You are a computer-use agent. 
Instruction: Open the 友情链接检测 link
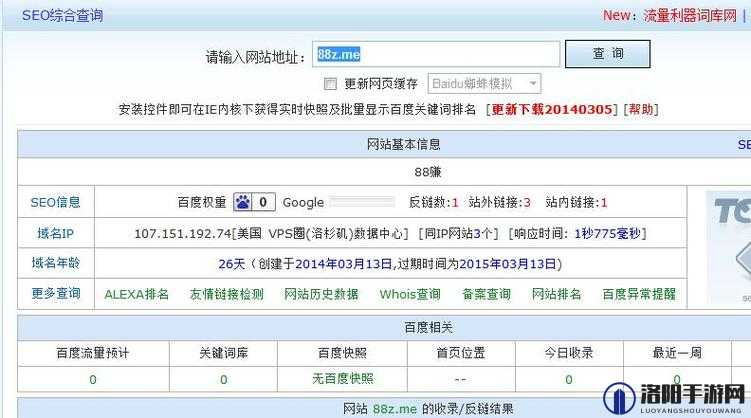[x=227, y=294]
